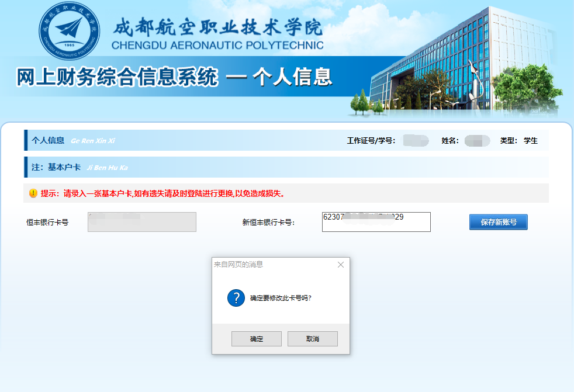The width and height of the screenshot is (574, 392).
Task: Click the 姓名 label
Action: point(450,141)
